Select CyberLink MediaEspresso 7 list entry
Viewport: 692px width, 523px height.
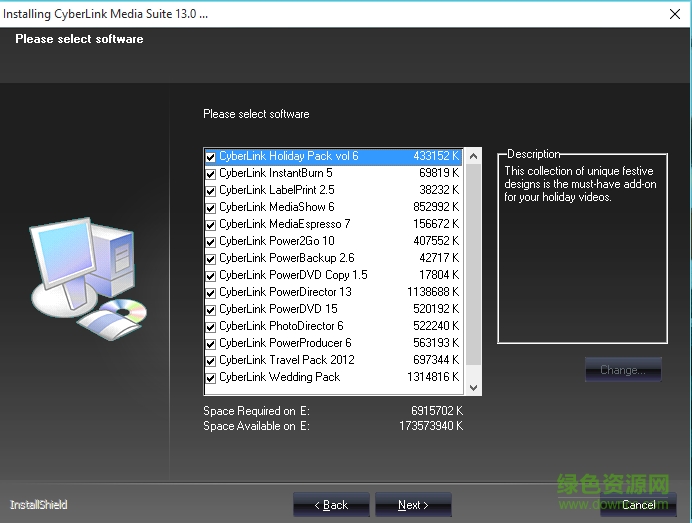pyautogui.click(x=285, y=224)
